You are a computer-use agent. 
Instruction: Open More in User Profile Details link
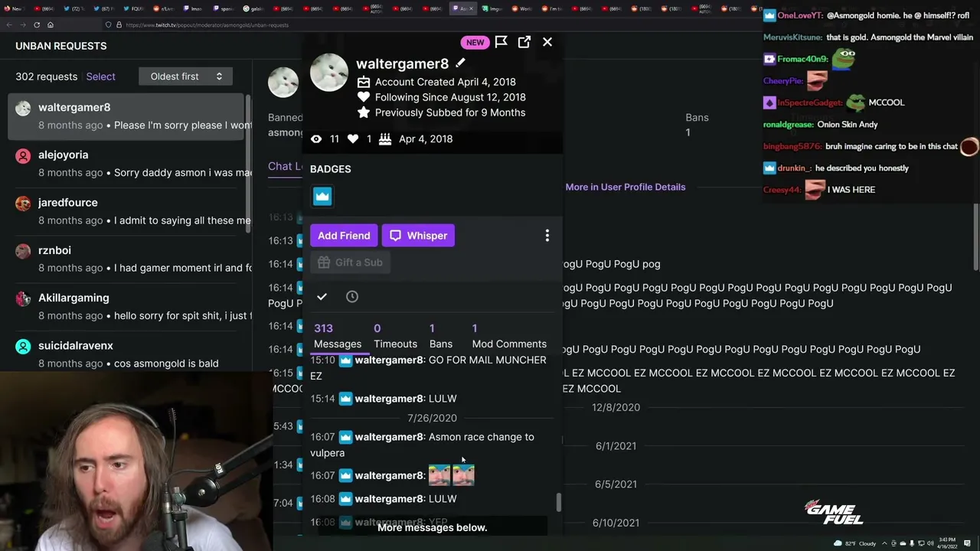[x=626, y=187]
